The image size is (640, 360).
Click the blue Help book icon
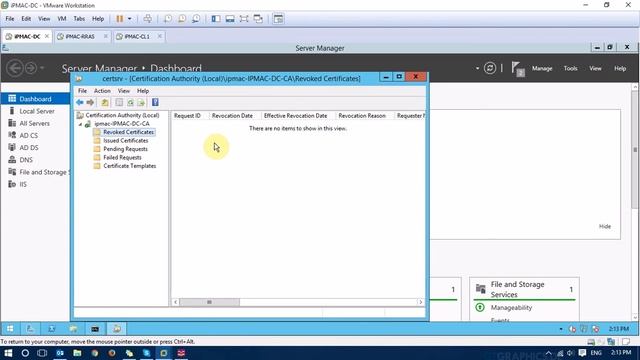pos(155,102)
